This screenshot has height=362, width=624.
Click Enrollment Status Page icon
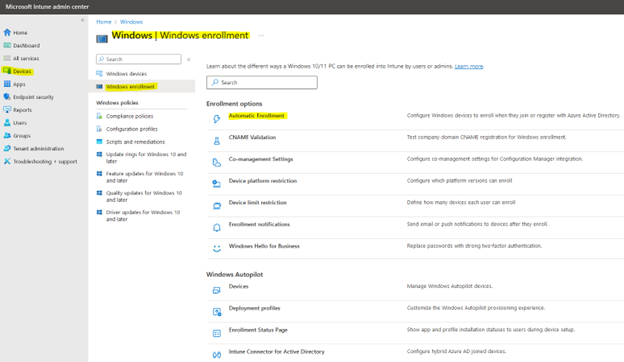(216, 333)
